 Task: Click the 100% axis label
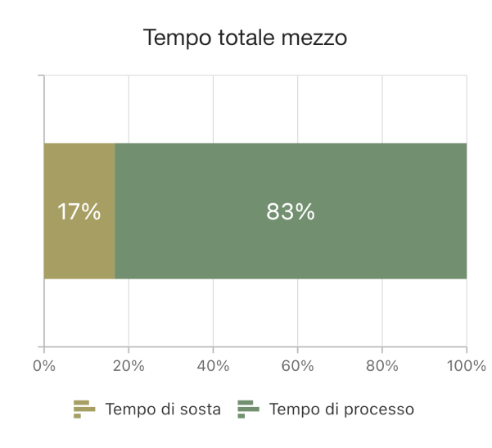[467, 366]
